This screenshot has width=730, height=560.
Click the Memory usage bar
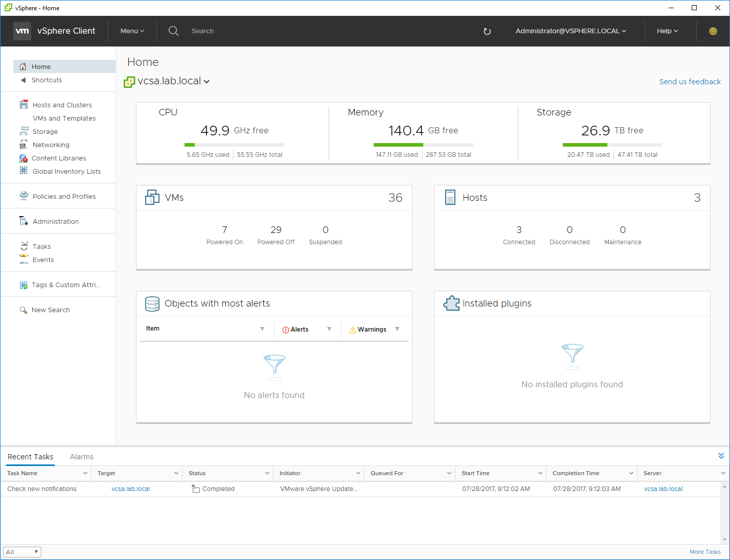pos(423,145)
